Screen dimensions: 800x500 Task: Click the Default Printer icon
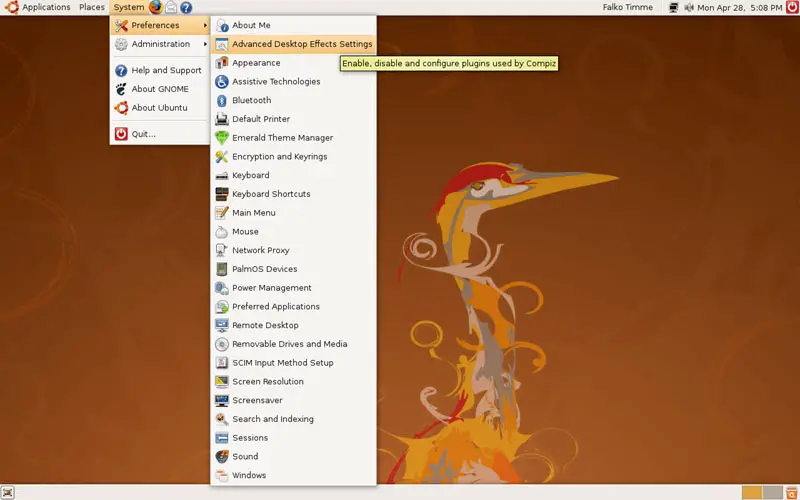221,119
